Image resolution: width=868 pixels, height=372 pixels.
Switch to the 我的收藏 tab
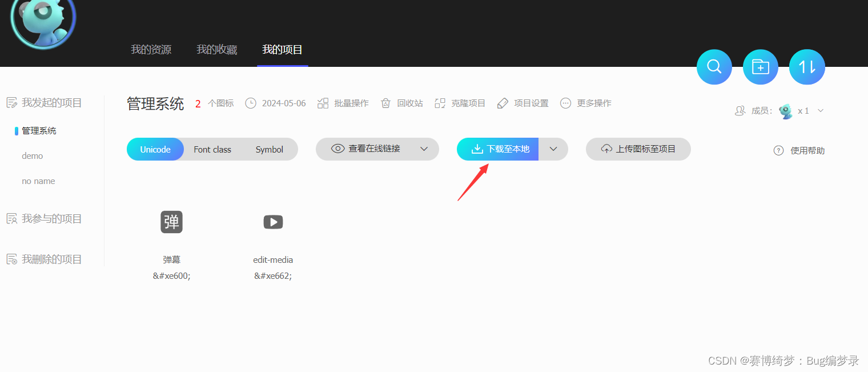(x=216, y=50)
